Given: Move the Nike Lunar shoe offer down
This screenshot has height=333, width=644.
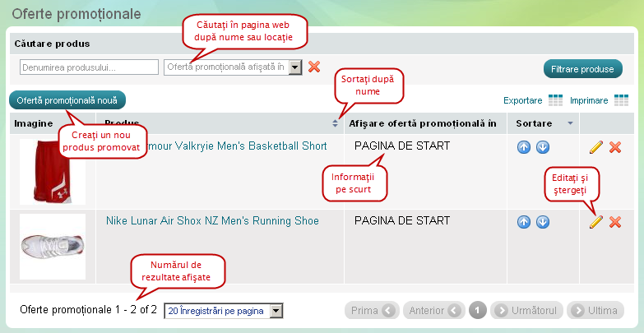Looking at the screenshot, I should click(542, 222).
